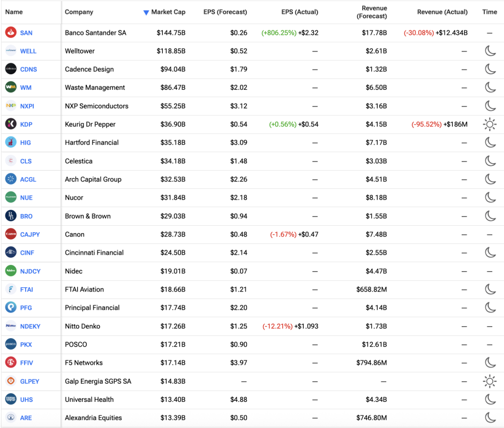Click the sun icon in the KDP row
Screen dimensions: 504x428
490,125
